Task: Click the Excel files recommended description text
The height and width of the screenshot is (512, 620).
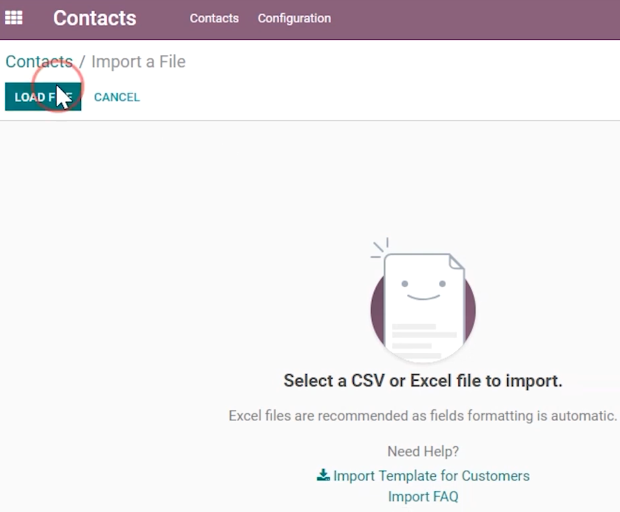Action: click(423, 416)
